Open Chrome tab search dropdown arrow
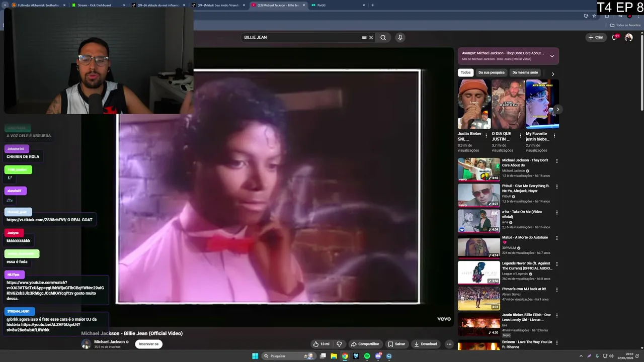 pyautogui.click(x=6, y=5)
